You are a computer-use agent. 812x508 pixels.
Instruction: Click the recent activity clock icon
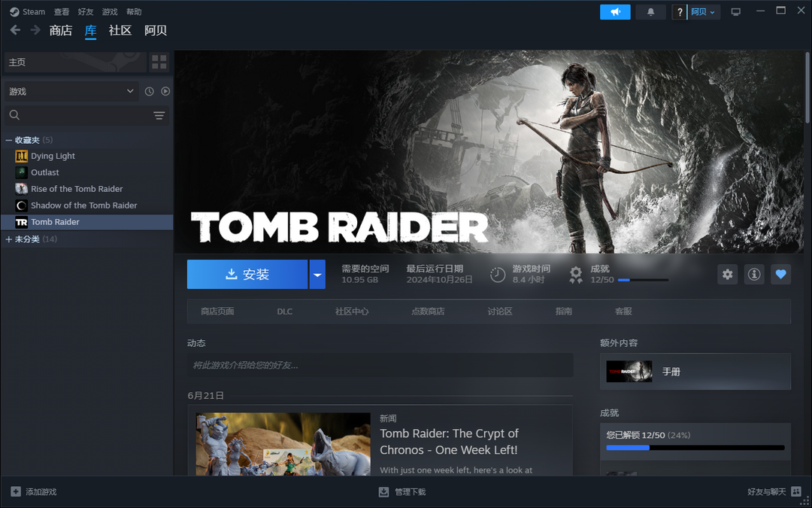149,91
